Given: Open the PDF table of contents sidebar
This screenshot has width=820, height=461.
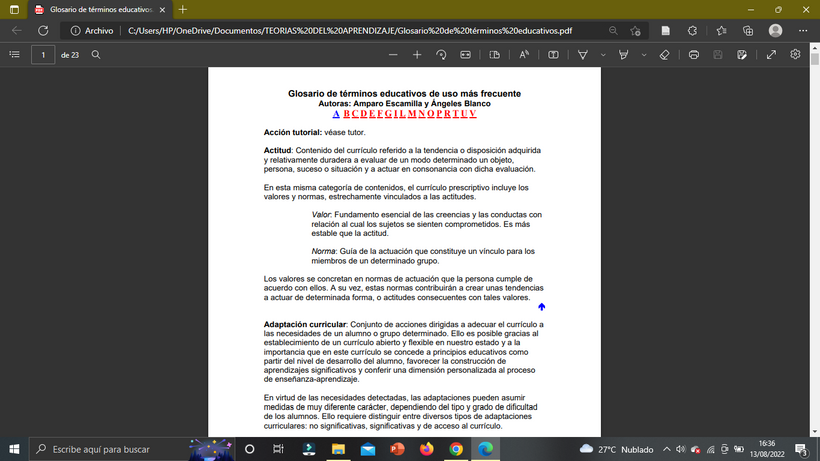Looking at the screenshot, I should point(15,54).
